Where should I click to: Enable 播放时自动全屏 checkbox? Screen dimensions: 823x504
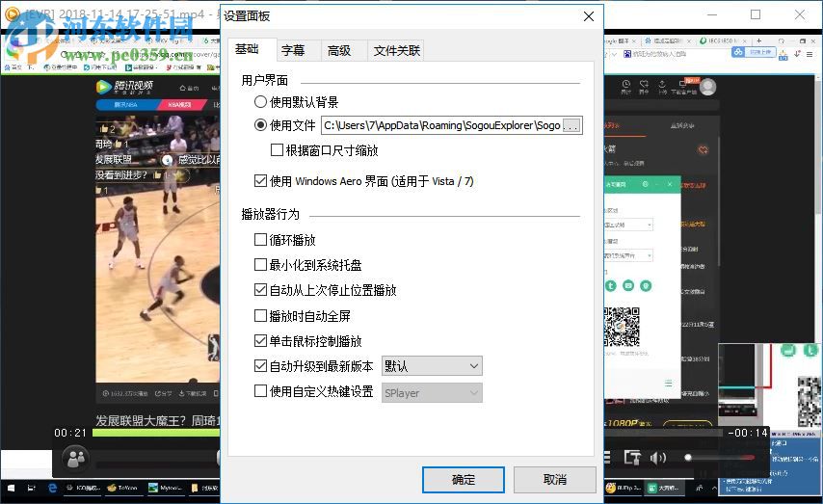(260, 315)
